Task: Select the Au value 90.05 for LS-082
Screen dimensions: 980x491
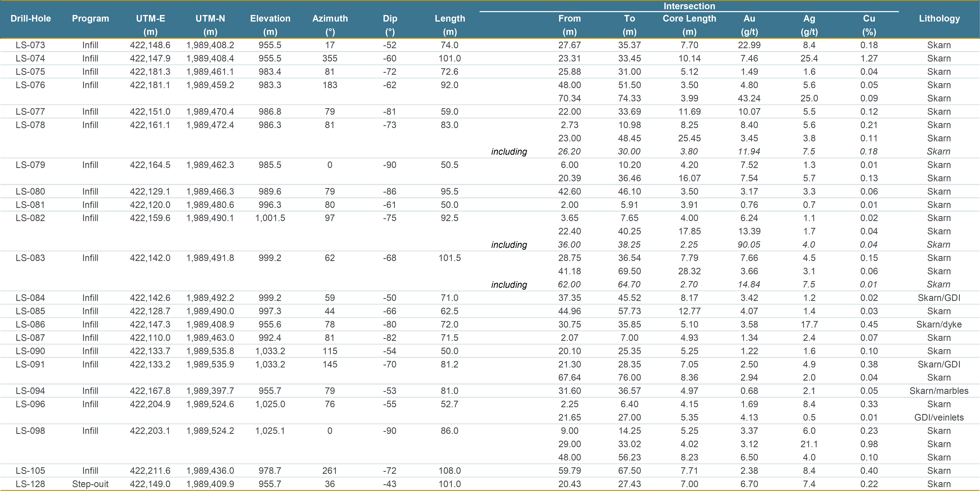Action: coord(749,244)
